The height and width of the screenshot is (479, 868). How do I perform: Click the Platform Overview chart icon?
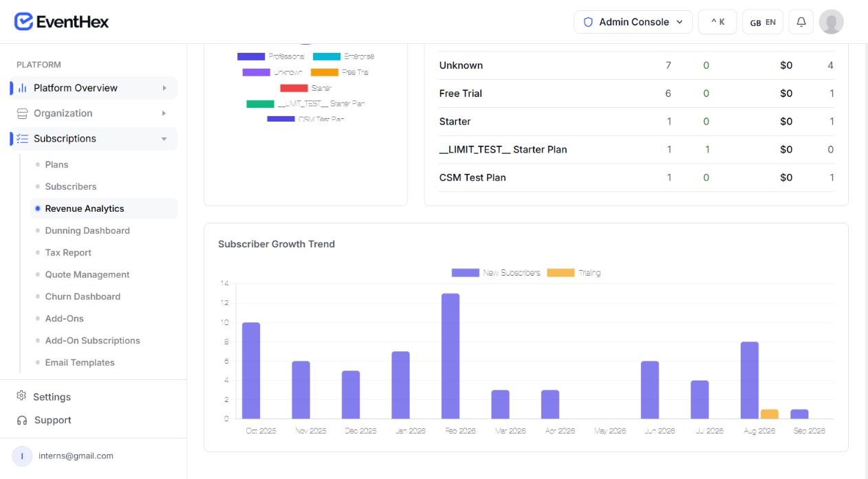pos(22,88)
